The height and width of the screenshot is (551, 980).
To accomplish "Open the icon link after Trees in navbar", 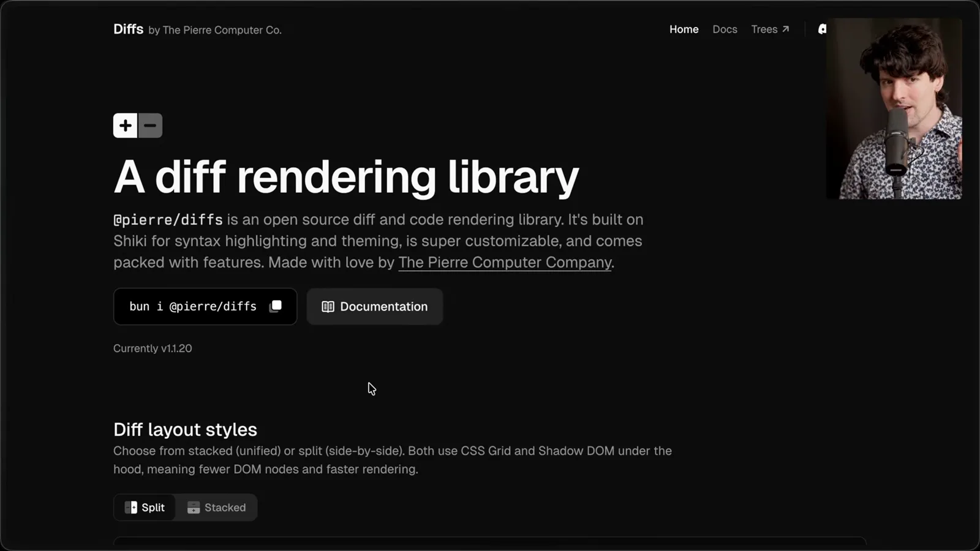I will pos(822,29).
